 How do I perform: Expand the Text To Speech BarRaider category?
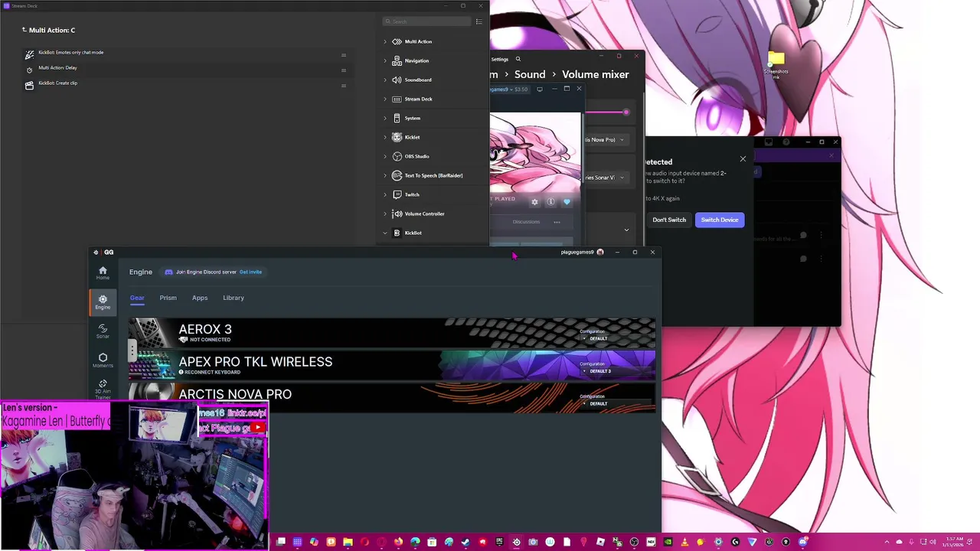pyautogui.click(x=385, y=175)
